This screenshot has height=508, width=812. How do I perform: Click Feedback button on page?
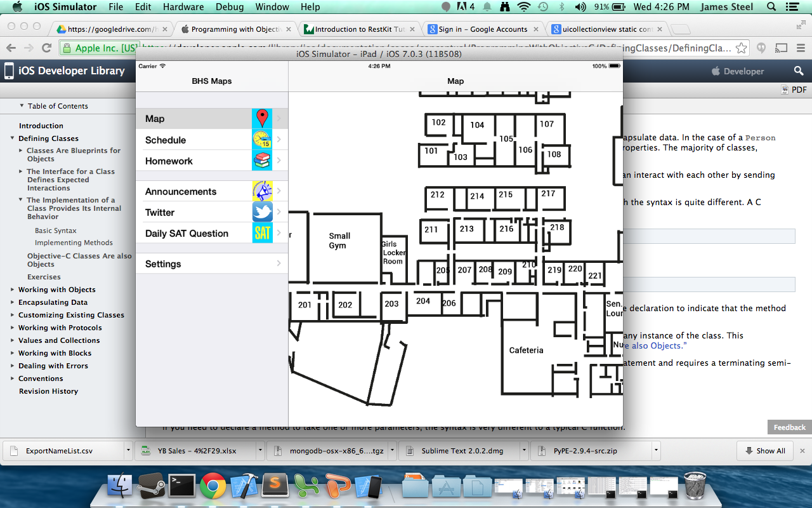[x=790, y=427]
